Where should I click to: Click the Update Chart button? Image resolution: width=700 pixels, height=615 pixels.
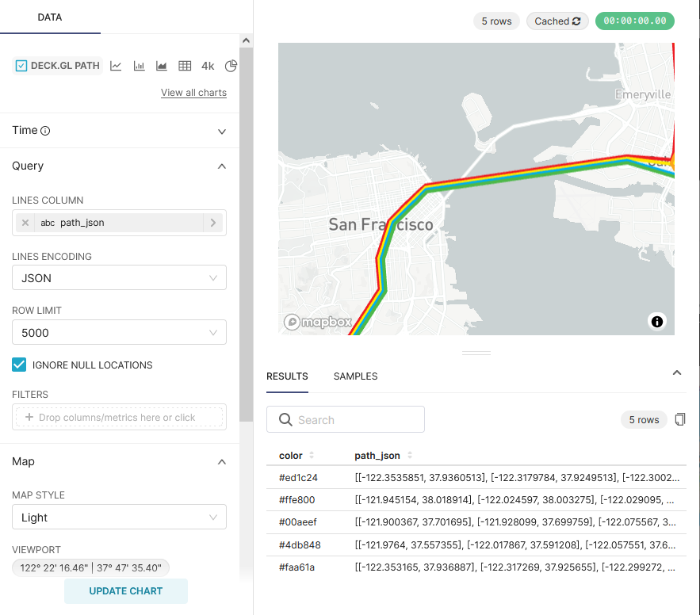point(126,591)
